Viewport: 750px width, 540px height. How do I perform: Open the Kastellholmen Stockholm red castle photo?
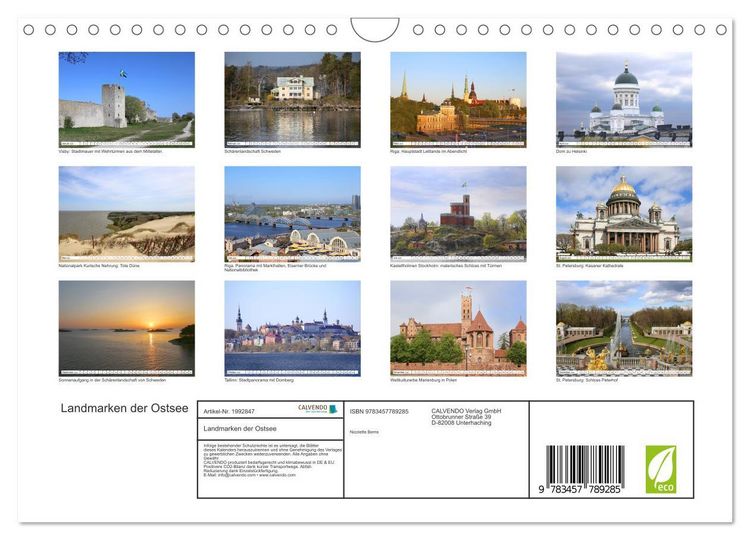[x=458, y=214]
